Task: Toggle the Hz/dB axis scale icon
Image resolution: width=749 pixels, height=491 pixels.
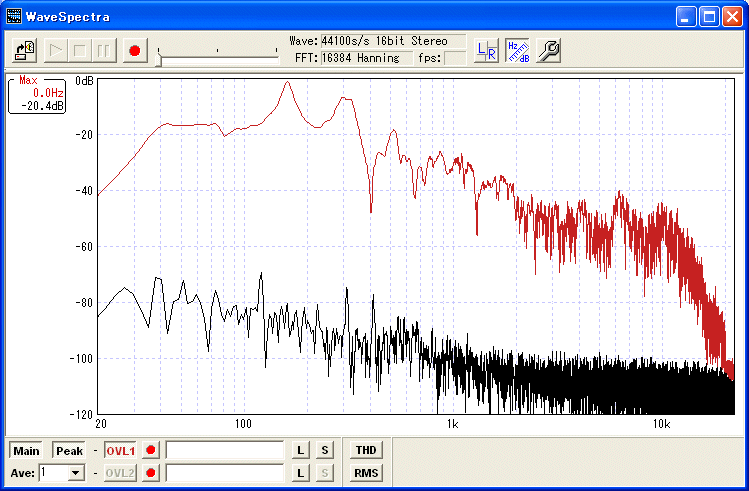Action: click(517, 51)
